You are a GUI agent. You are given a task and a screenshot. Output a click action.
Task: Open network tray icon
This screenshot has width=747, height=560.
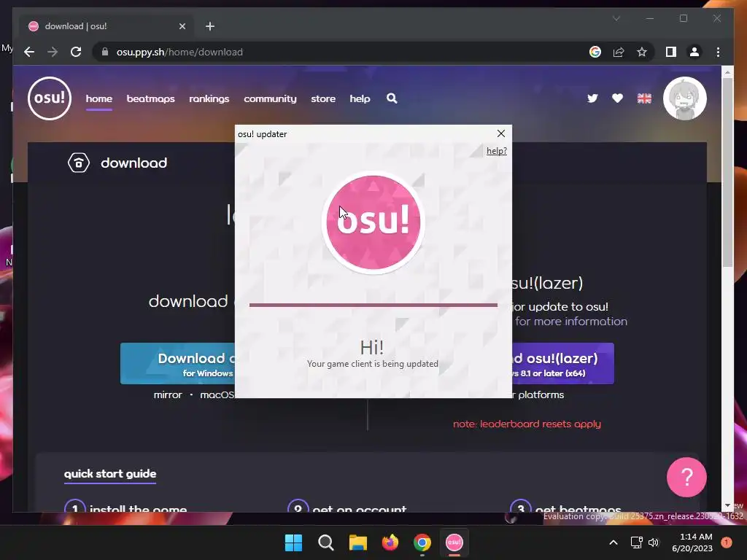point(636,542)
